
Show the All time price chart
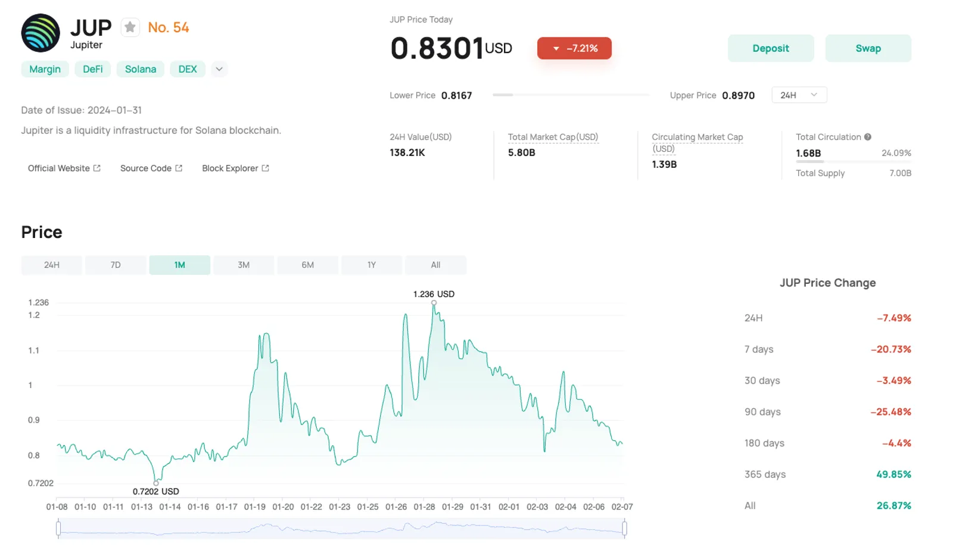[435, 265]
